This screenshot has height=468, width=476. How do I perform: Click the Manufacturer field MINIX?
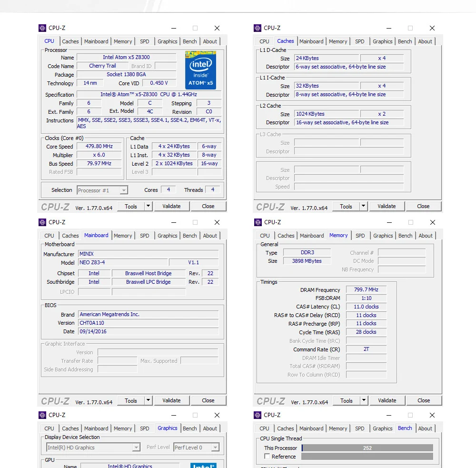148,254
